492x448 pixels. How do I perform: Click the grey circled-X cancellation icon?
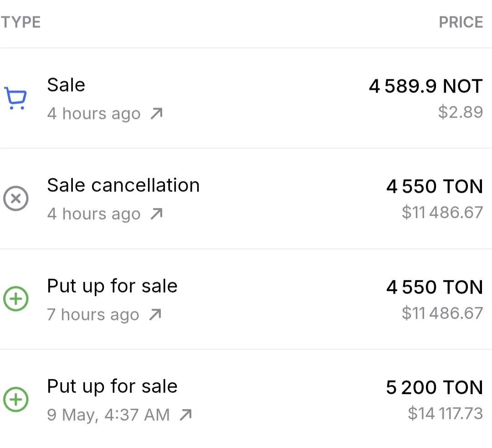(x=15, y=198)
